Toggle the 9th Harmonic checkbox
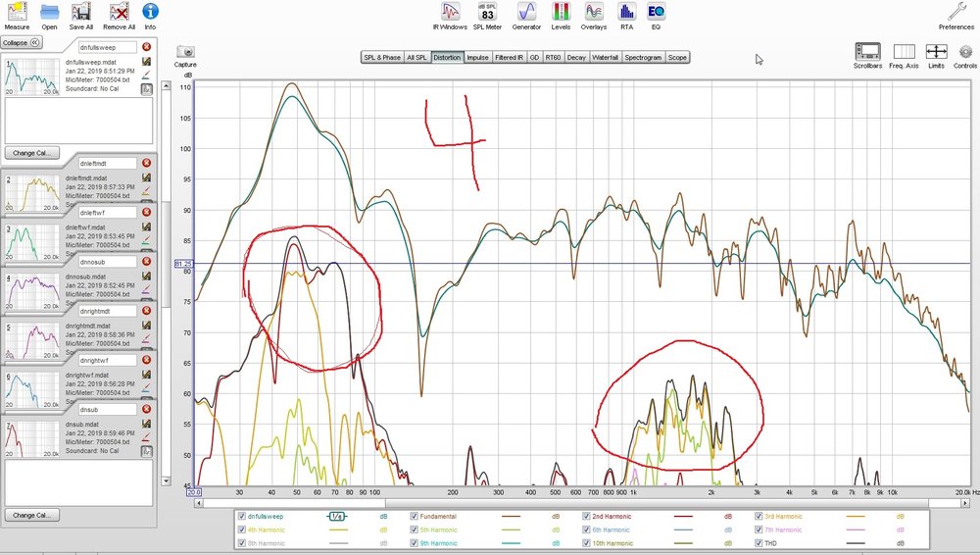980x555 pixels. [x=414, y=543]
